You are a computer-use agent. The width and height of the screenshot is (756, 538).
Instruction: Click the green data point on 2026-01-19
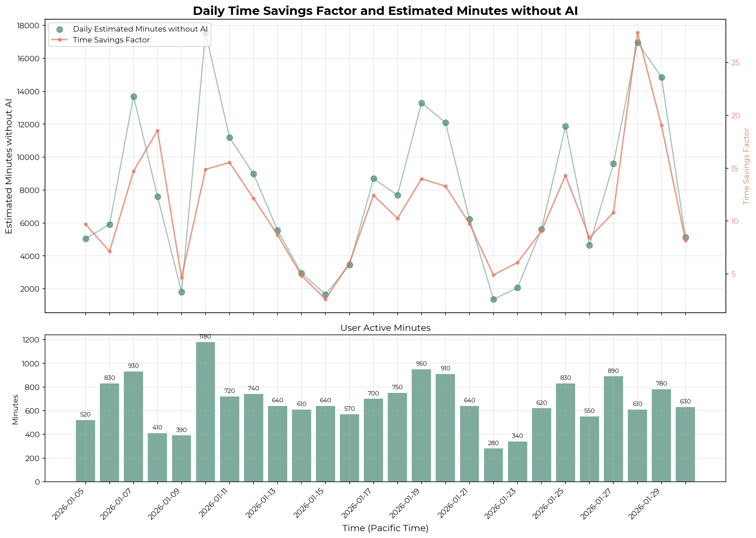422,102
